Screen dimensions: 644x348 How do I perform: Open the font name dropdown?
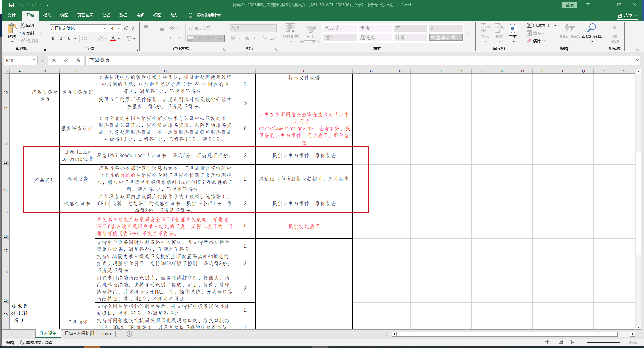click(x=104, y=28)
